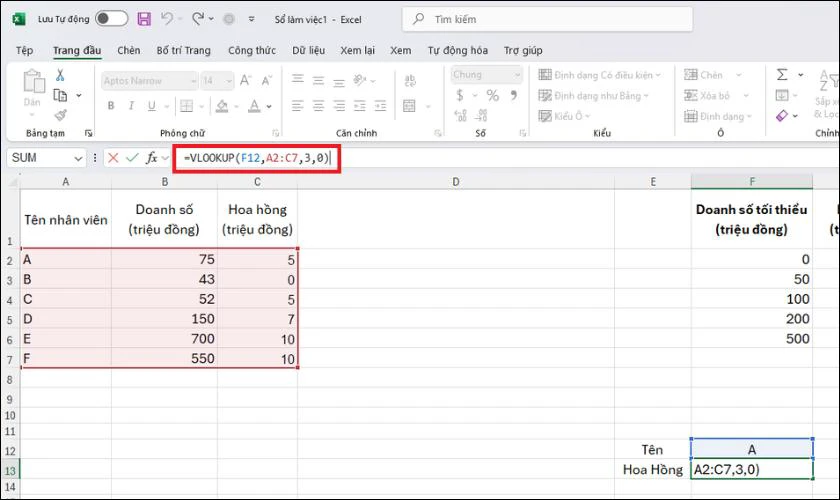Click the Decrease Decimal icon
This screenshot has width=840, height=500.
(x=481, y=115)
